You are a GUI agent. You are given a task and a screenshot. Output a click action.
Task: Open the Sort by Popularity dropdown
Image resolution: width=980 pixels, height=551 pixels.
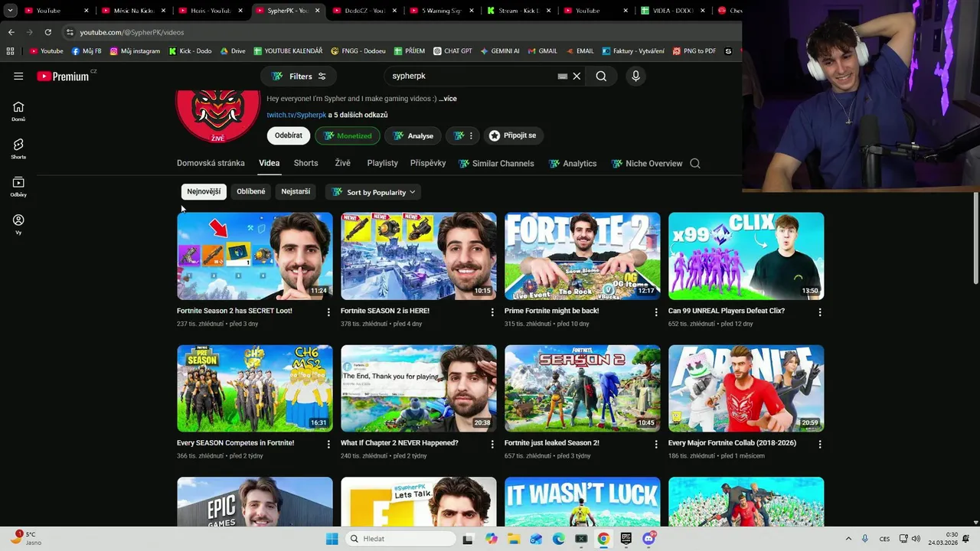(374, 192)
